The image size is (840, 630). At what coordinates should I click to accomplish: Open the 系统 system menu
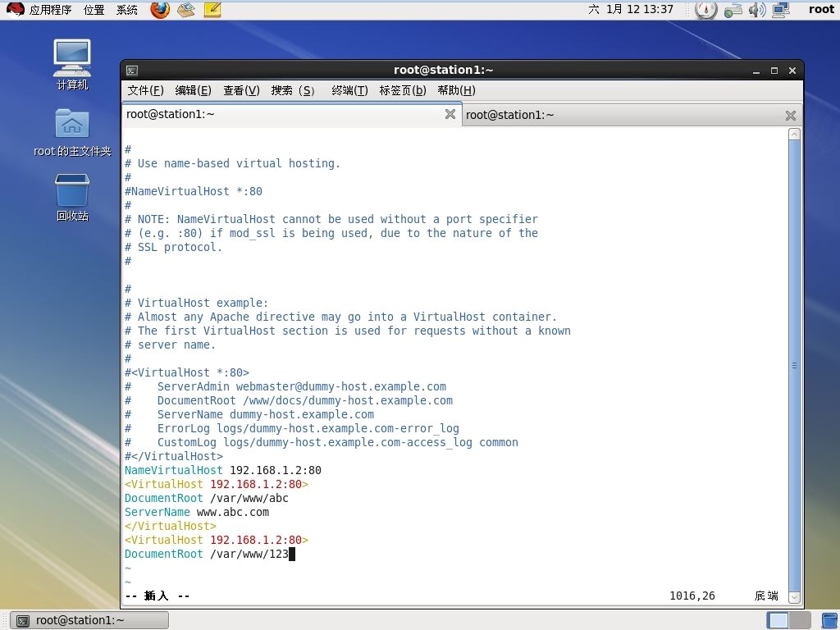click(127, 10)
